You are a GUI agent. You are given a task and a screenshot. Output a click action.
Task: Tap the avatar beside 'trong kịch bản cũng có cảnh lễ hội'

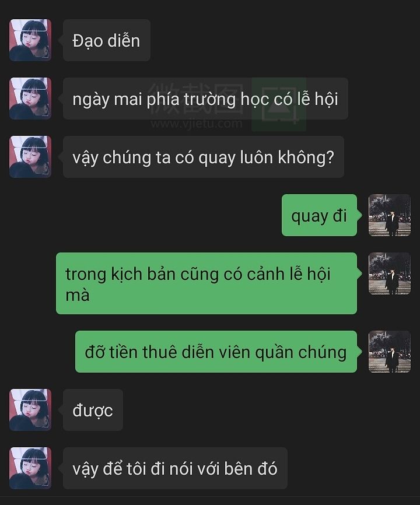tap(390, 273)
